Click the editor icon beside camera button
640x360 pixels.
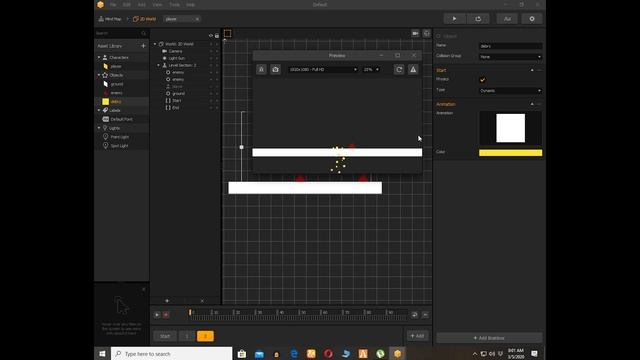[427, 33]
